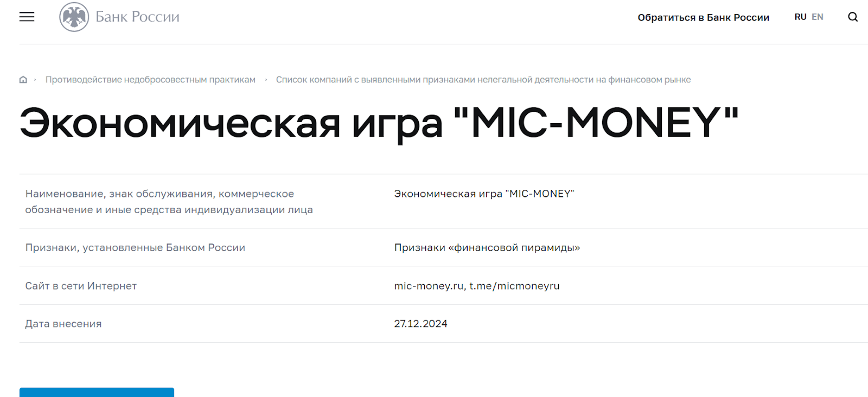Open breadcrumb Список компаний с выявленными признаками
This screenshot has width=868, height=397.
(x=483, y=80)
